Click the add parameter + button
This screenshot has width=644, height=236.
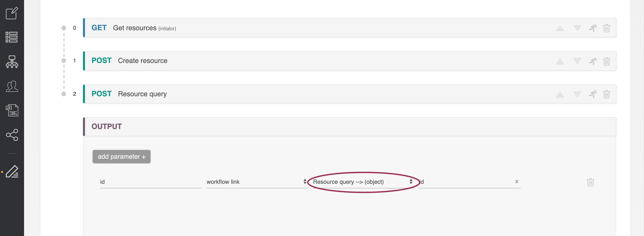tap(122, 157)
